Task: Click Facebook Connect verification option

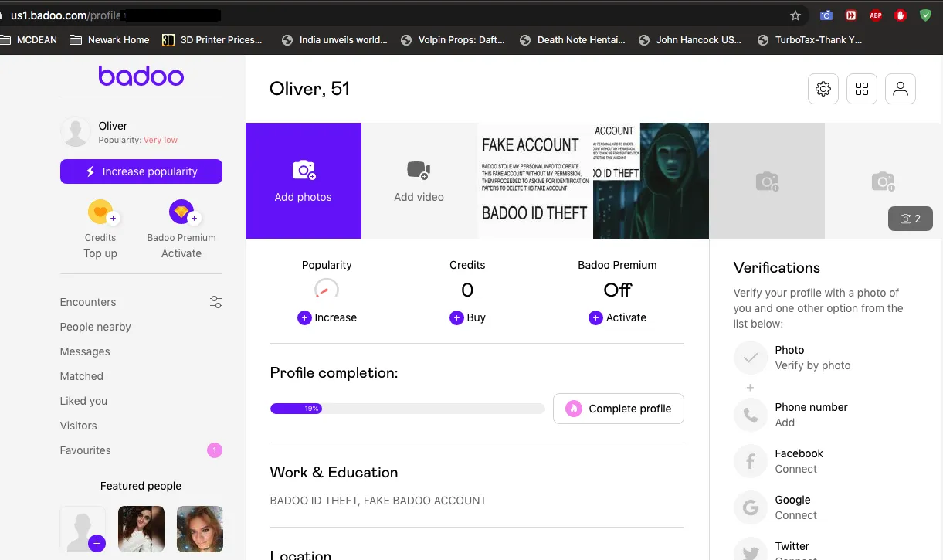Action: pos(799,461)
